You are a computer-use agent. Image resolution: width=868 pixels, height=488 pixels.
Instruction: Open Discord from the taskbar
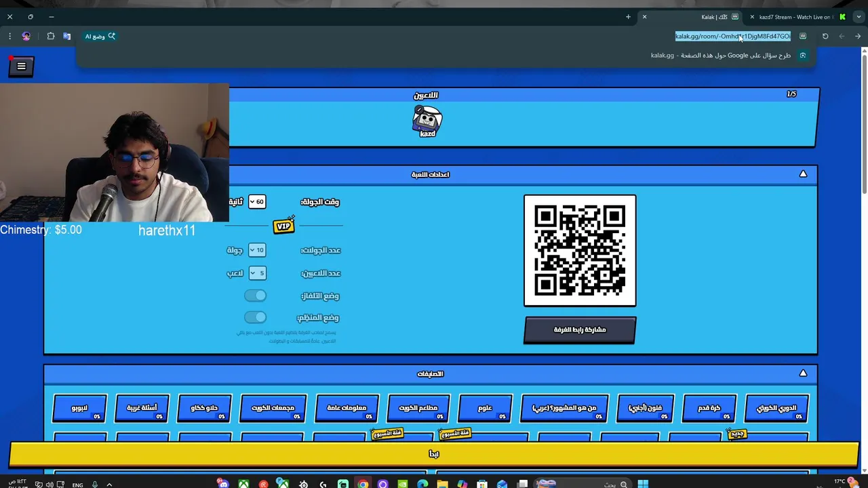pos(222,483)
